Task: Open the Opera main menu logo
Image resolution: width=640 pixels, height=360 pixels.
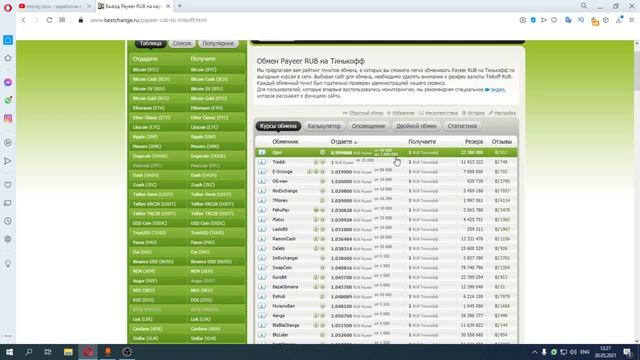Action: tap(7, 7)
